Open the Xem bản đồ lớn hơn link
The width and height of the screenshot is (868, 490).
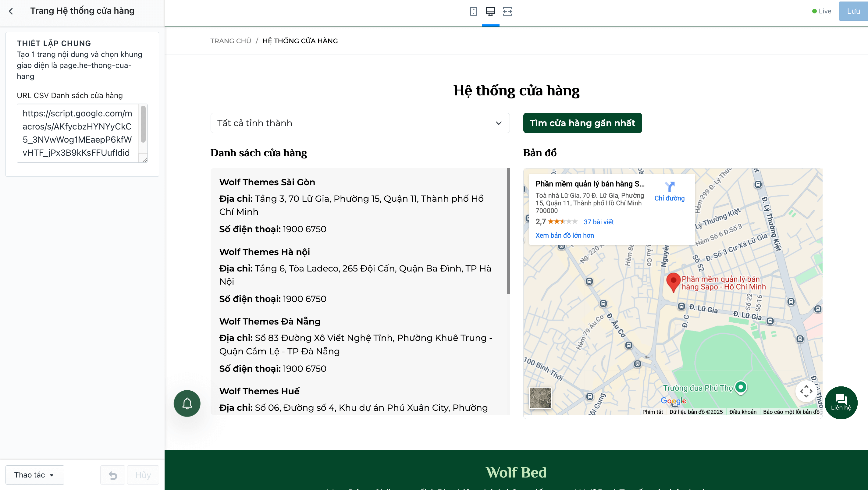[564, 235]
